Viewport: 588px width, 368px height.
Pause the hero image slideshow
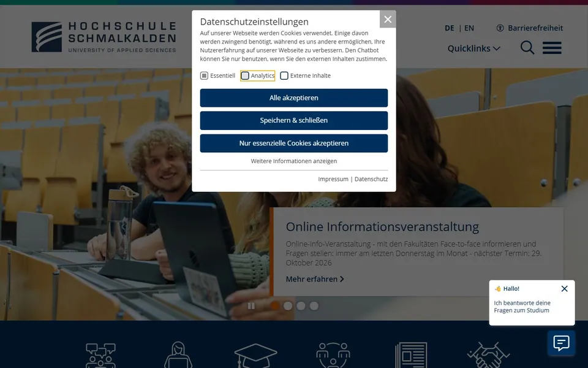(251, 306)
